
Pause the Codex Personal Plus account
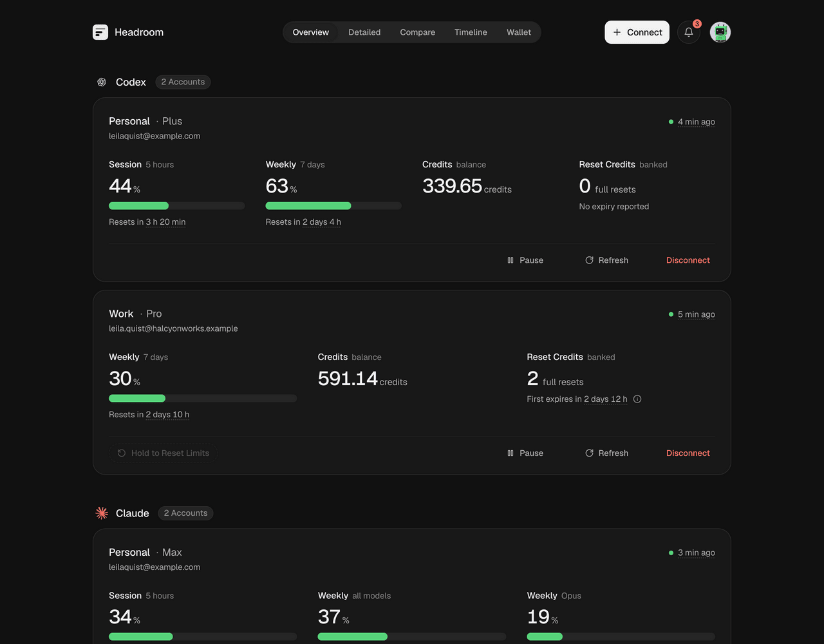coord(525,260)
